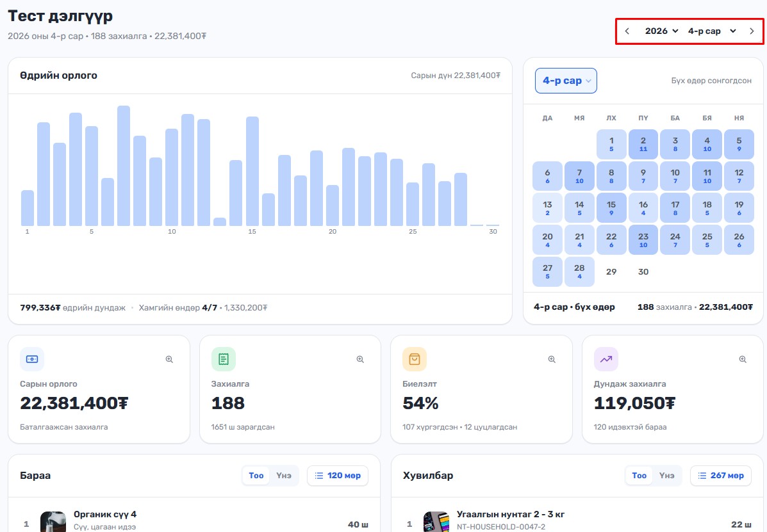Click magnifier icon on Захиалга card
The height and width of the screenshot is (532, 767).
click(361, 360)
